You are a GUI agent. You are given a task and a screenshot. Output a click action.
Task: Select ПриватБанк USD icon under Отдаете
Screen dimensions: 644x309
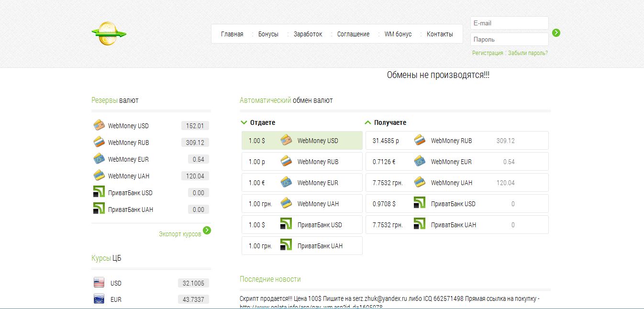click(x=286, y=224)
